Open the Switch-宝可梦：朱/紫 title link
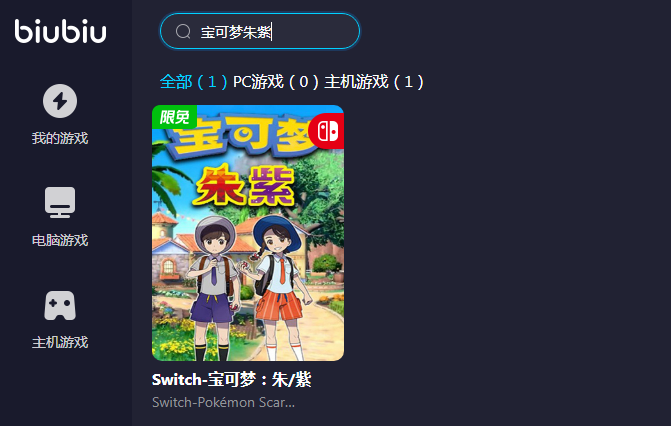The width and height of the screenshot is (671, 426). pos(232,379)
